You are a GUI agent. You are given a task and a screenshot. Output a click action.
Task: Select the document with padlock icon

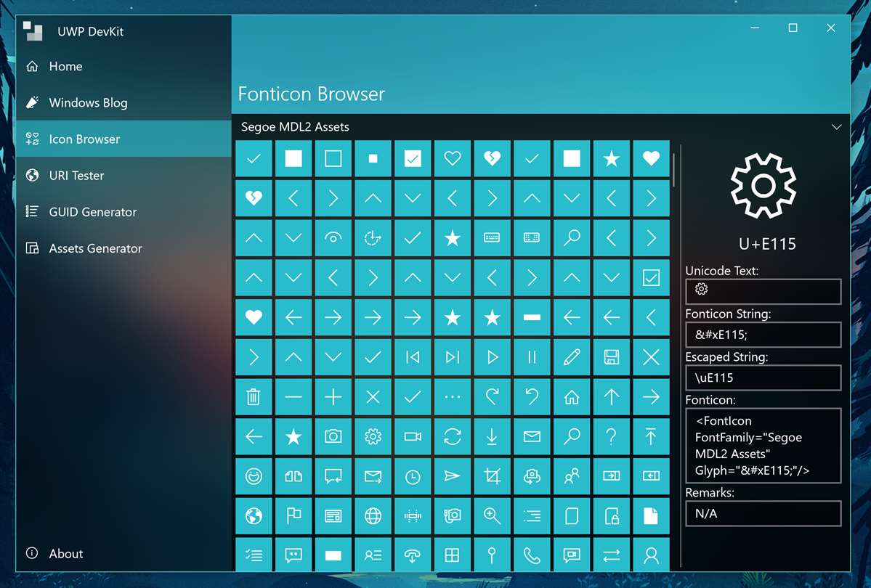[x=611, y=516]
